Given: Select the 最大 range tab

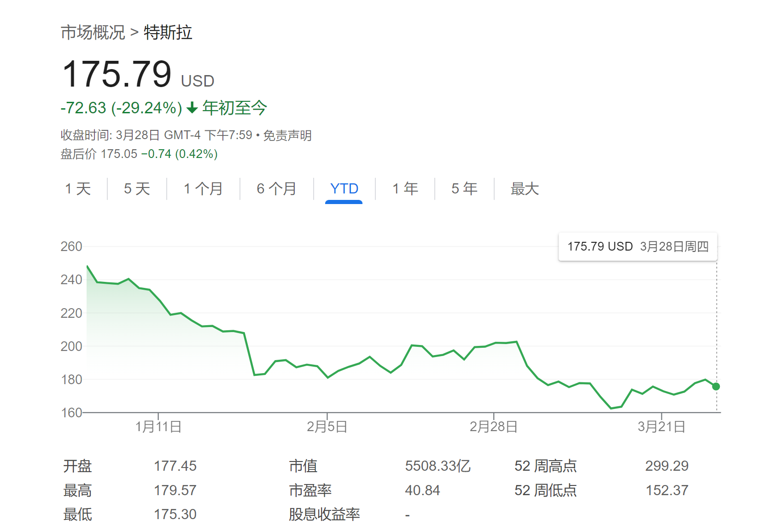Looking at the screenshot, I should (525, 189).
